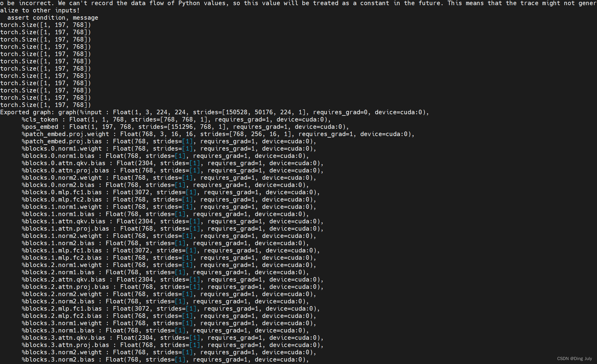Click %blocks.1.attn.proj.bias entry
Screen dimensions: 597x364
pyautogui.click(x=65, y=229)
